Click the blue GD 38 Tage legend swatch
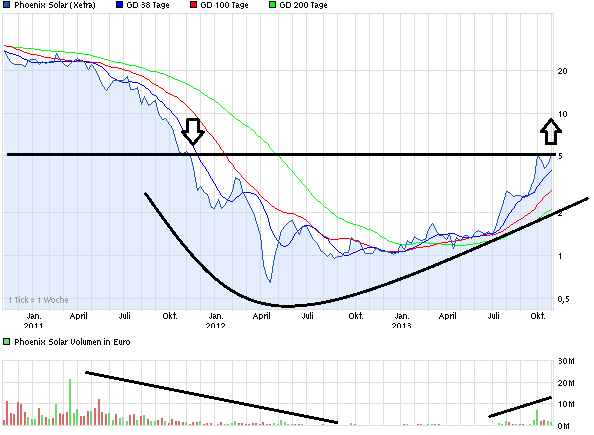This screenshot has height=435, width=594. [119, 5]
